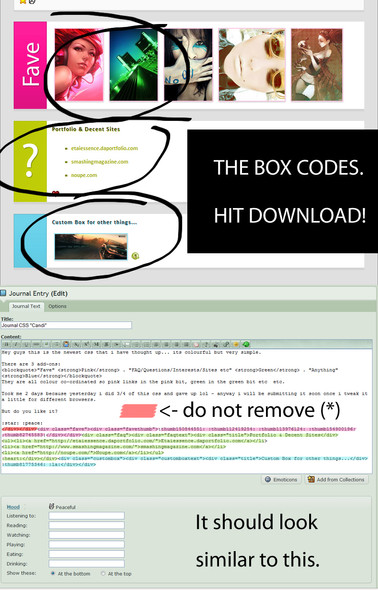
Task: Apply italic formatting from the editor toolbar
Action: click(16, 344)
